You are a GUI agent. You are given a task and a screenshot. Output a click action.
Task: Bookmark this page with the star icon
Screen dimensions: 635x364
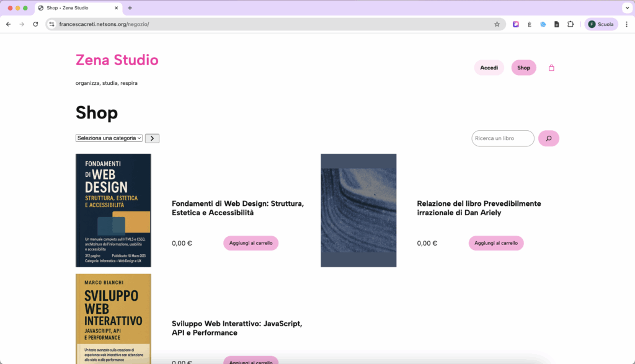click(497, 24)
